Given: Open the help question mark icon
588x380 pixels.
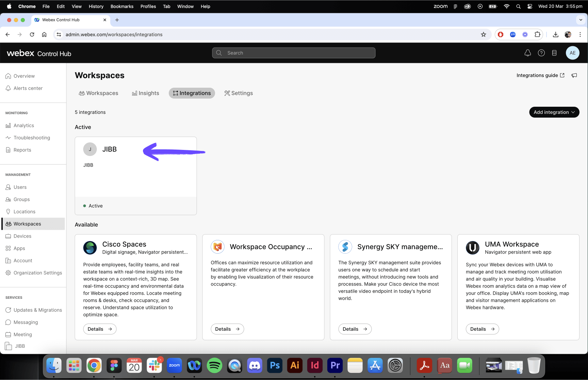Looking at the screenshot, I should pyautogui.click(x=541, y=53).
